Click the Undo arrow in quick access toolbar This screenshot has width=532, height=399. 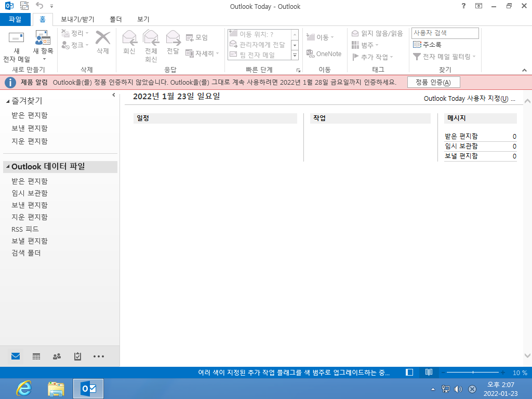click(39, 6)
